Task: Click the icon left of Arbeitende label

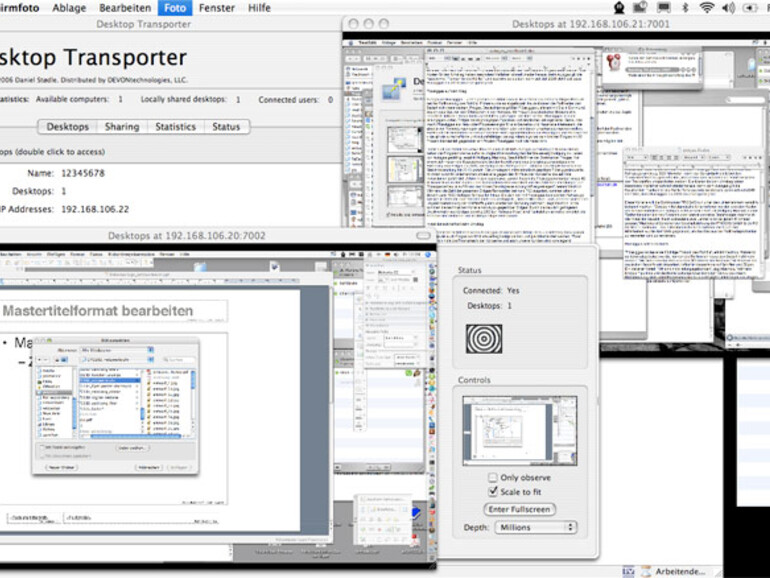Action: point(645,571)
